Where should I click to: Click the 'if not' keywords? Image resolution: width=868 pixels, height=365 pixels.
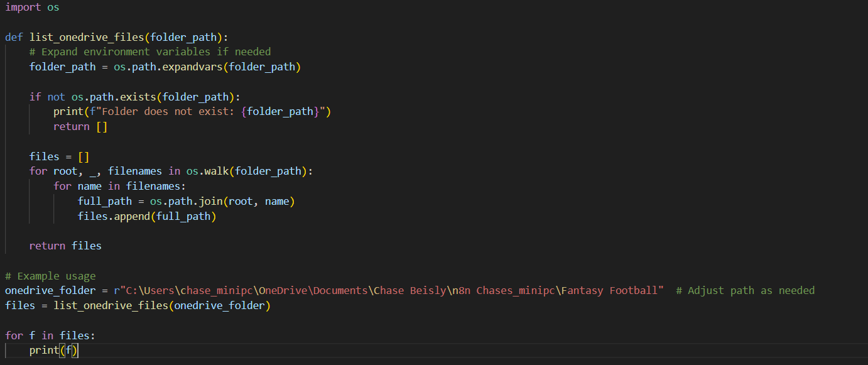tap(47, 97)
